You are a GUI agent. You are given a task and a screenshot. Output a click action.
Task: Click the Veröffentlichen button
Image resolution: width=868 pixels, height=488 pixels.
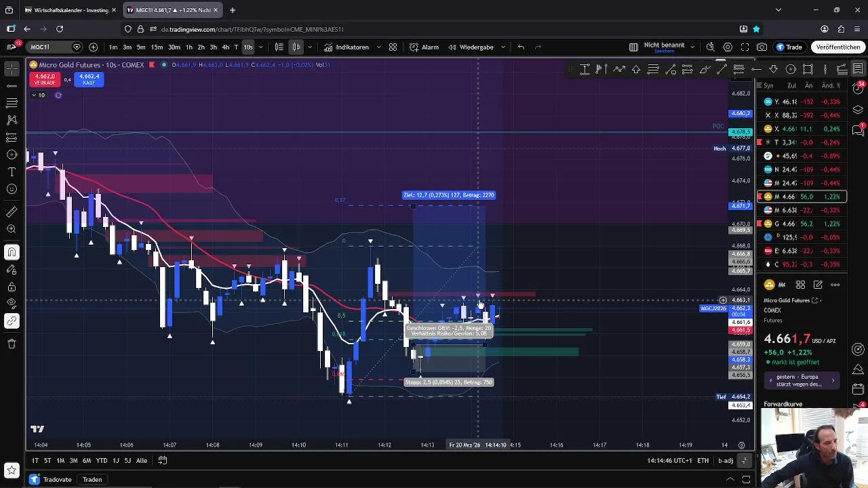[x=838, y=47]
